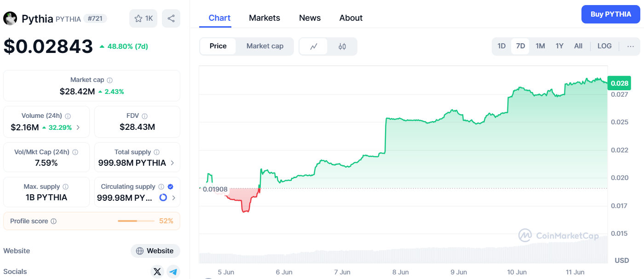Set chart range to 1Y
644x279 pixels.
pyautogui.click(x=559, y=46)
